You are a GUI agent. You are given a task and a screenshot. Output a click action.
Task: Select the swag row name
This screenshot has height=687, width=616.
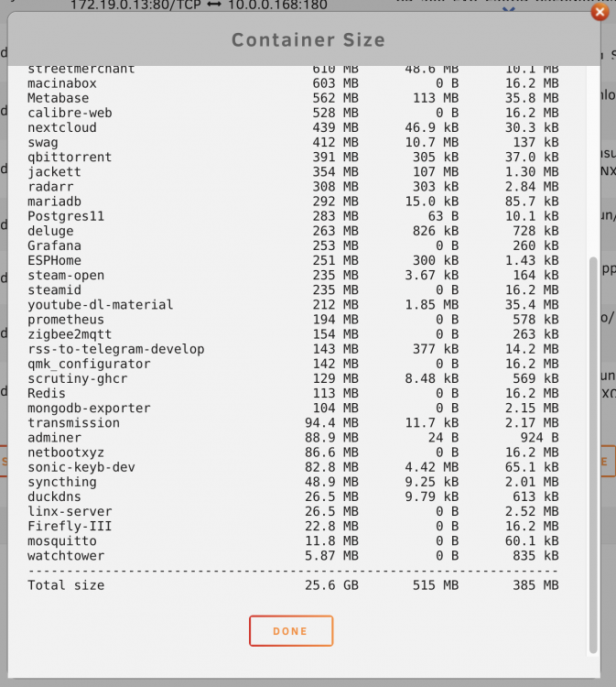coord(42,142)
